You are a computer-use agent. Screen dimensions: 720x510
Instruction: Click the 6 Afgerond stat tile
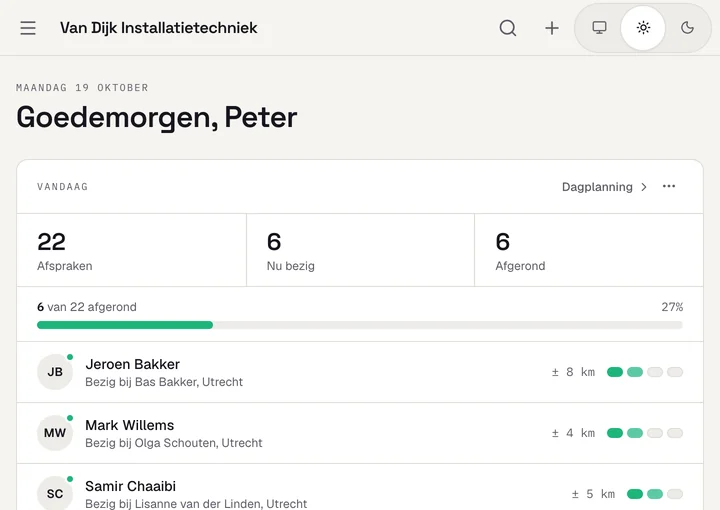589,250
